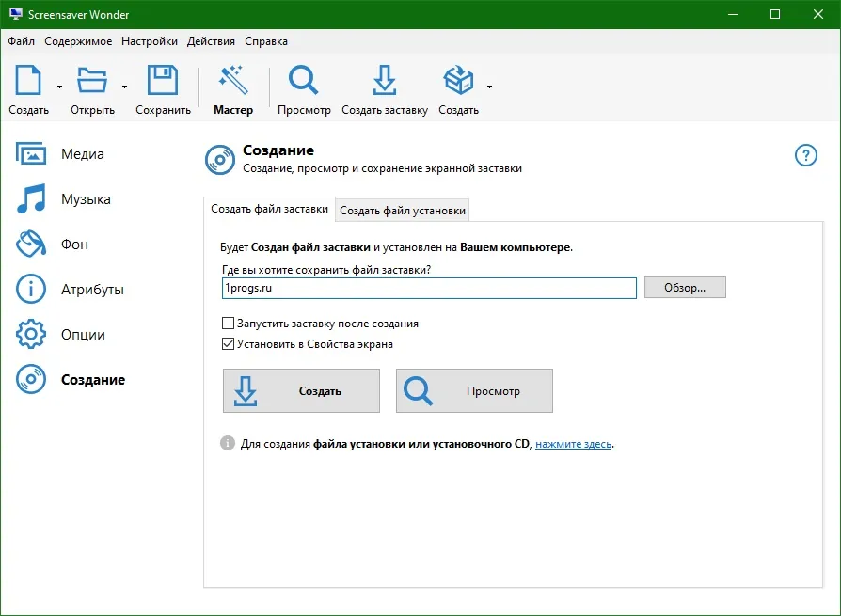Click the Создать new document toolbar icon
The width and height of the screenshot is (841, 616).
(28, 81)
